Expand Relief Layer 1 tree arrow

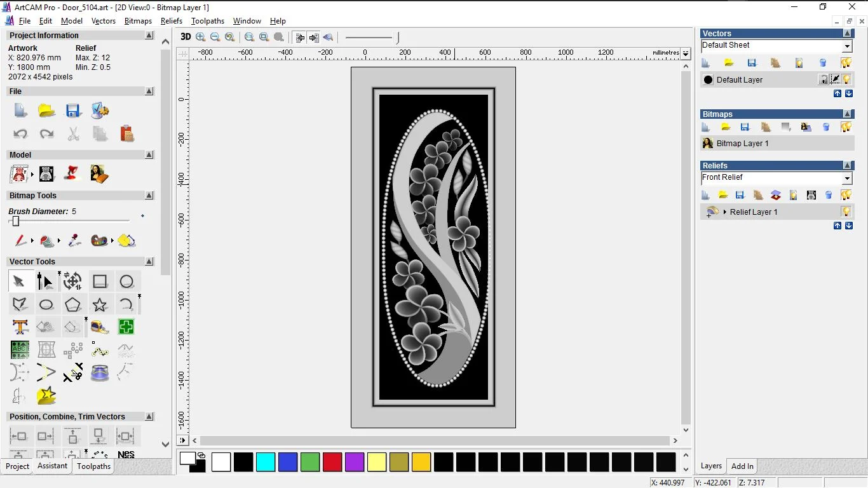pyautogui.click(x=724, y=212)
